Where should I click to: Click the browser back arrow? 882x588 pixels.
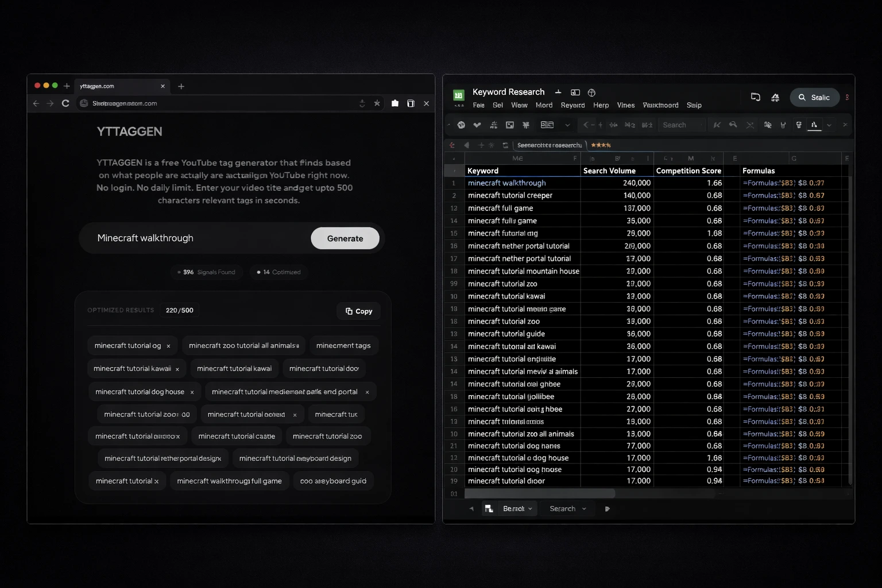pos(36,103)
